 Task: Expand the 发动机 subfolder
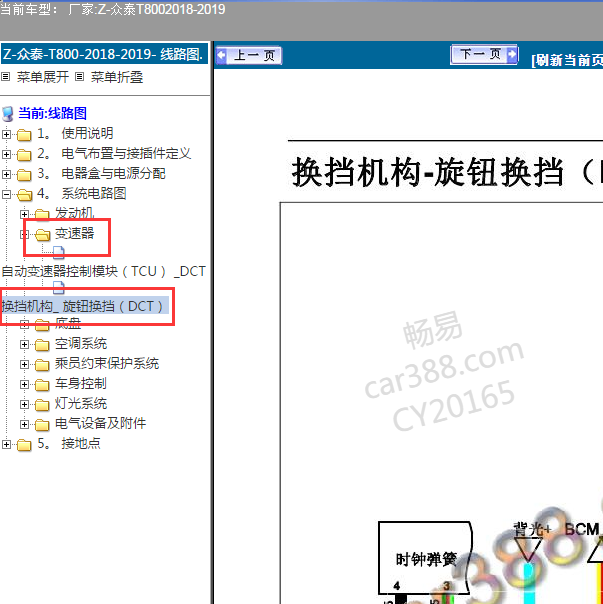click(x=24, y=214)
